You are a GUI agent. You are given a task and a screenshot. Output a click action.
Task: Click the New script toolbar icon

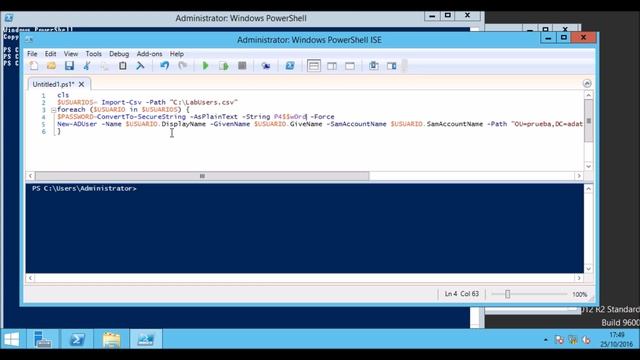tap(34, 66)
